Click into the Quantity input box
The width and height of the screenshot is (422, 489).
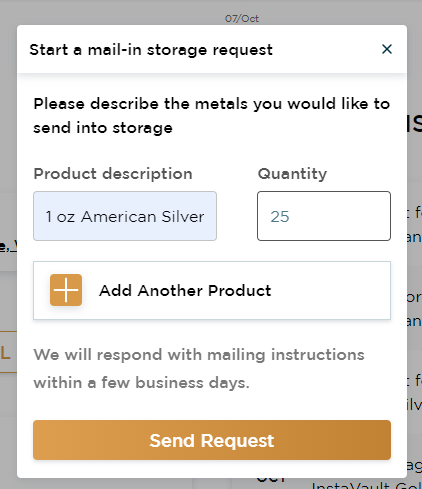click(324, 216)
